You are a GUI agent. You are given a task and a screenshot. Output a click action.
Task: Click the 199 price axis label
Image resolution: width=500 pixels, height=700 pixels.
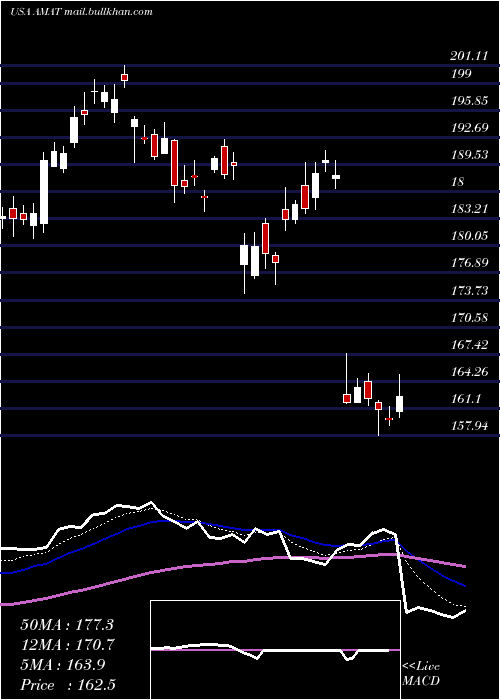tap(461, 74)
